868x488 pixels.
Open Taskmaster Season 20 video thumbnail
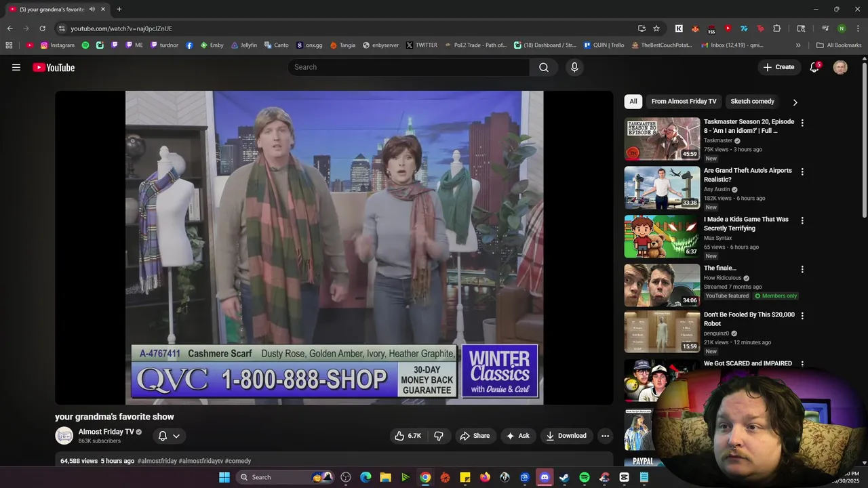click(662, 139)
